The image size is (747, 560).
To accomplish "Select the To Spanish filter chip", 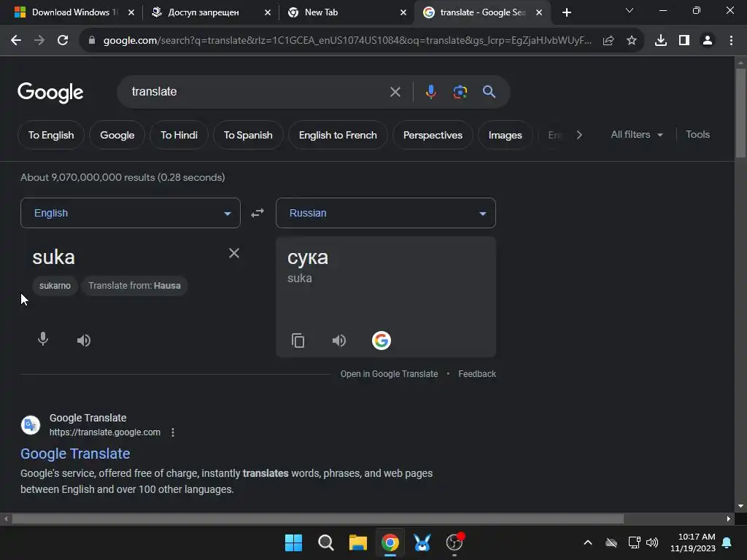I will pos(248,135).
